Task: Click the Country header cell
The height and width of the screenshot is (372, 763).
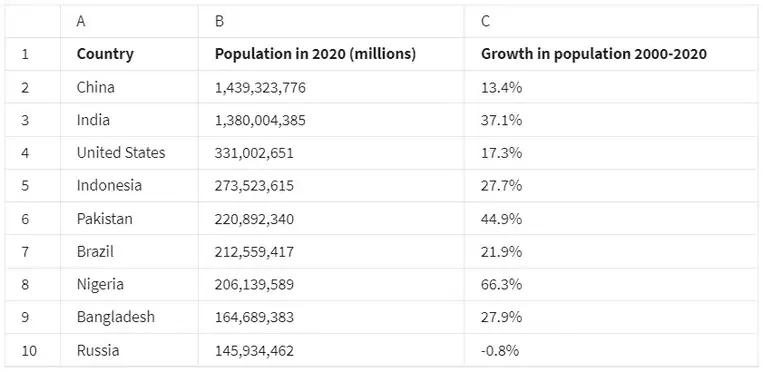Action: click(x=129, y=54)
